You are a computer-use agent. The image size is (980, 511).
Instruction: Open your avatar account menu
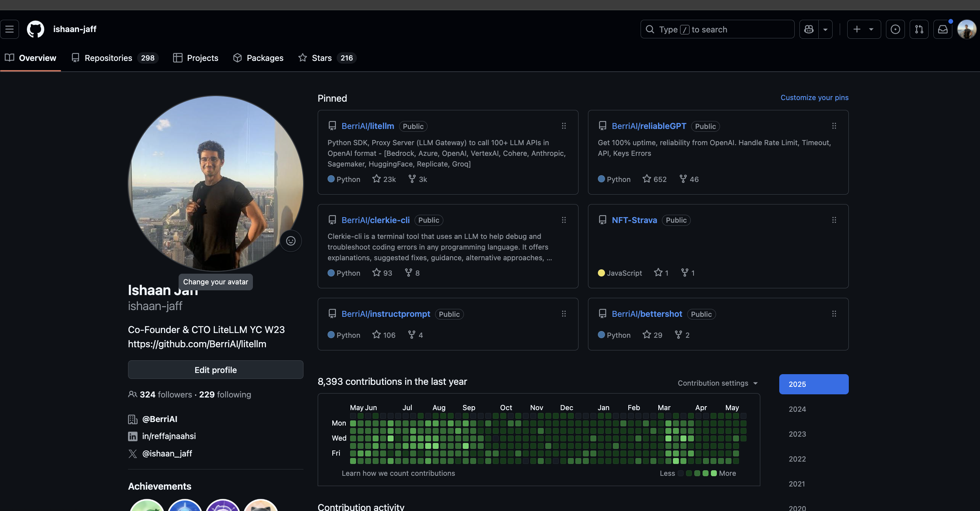click(967, 29)
